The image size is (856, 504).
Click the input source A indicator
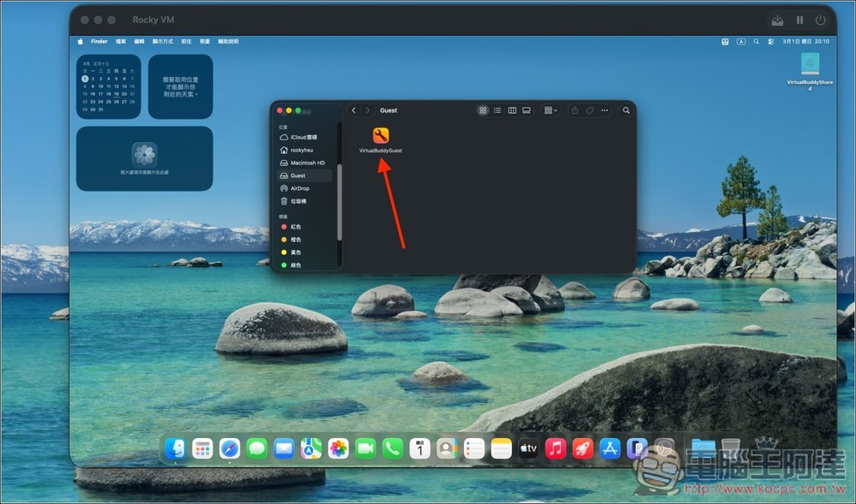click(740, 41)
